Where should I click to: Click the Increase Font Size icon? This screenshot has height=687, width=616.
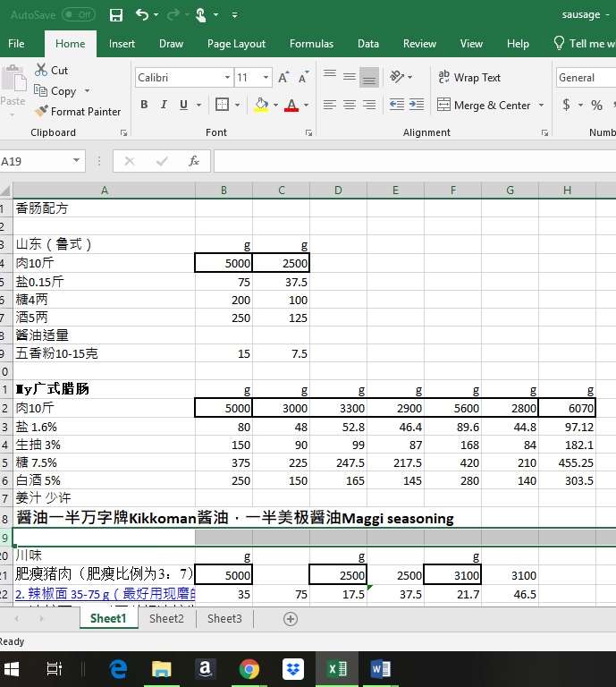[283, 78]
